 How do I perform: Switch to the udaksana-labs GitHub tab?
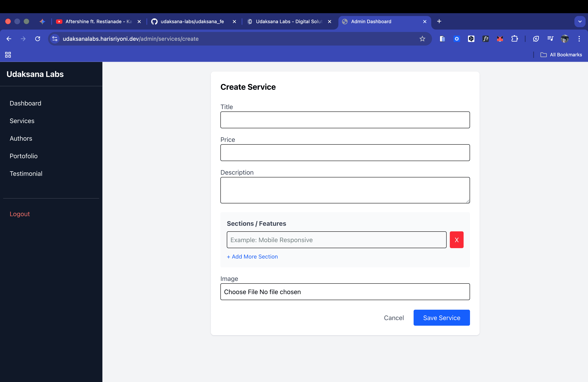coord(192,21)
